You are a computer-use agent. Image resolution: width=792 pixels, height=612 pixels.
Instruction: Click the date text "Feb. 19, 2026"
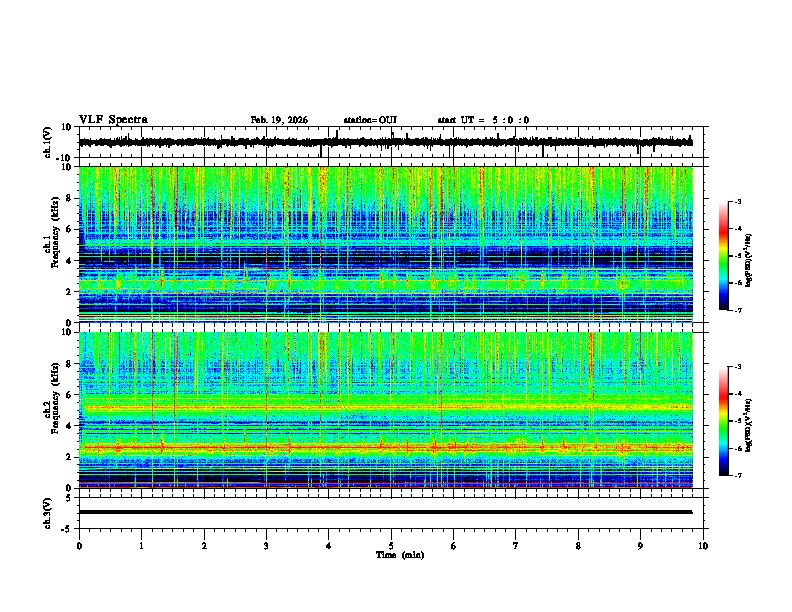279,120
